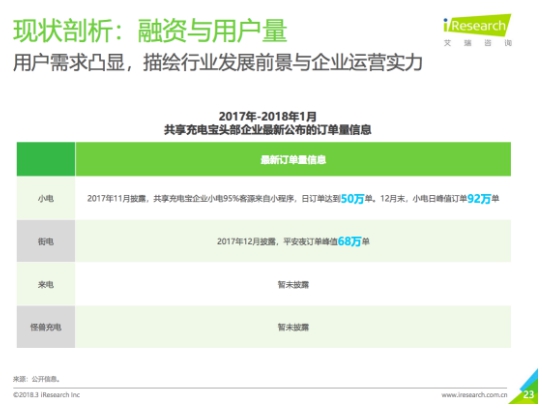
Task: Click the highlighted value '92万'
Action: pyautogui.click(x=479, y=199)
